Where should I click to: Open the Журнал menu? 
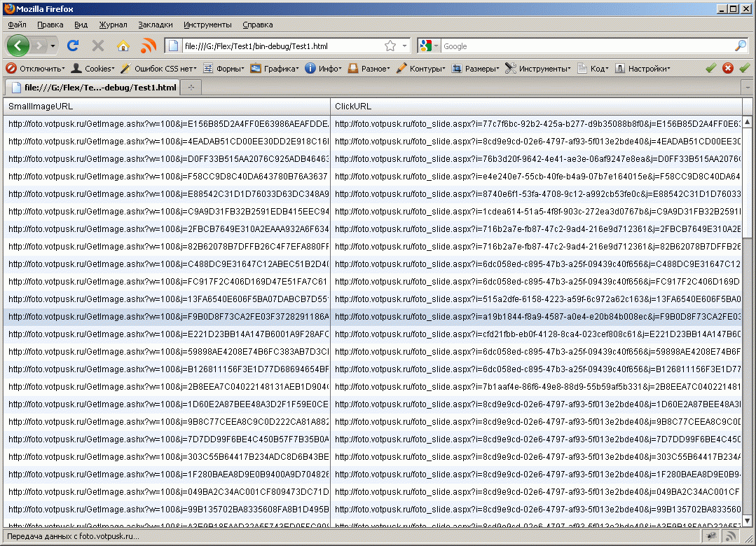coord(113,25)
